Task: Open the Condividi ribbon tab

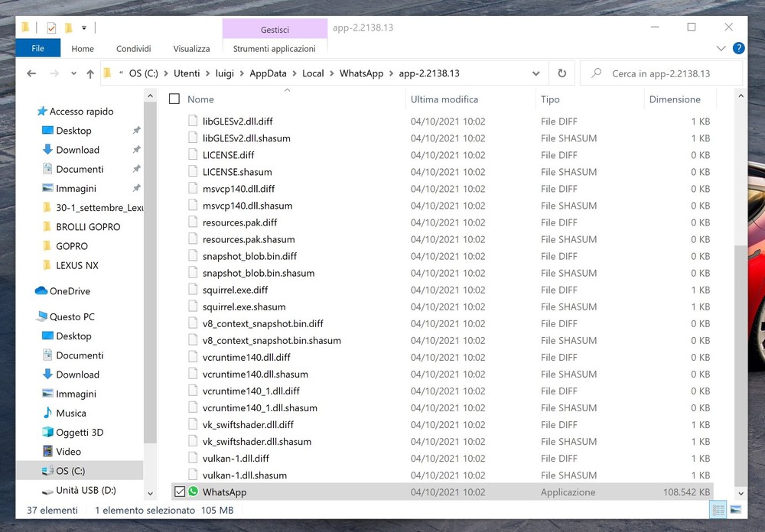Action: [133, 49]
